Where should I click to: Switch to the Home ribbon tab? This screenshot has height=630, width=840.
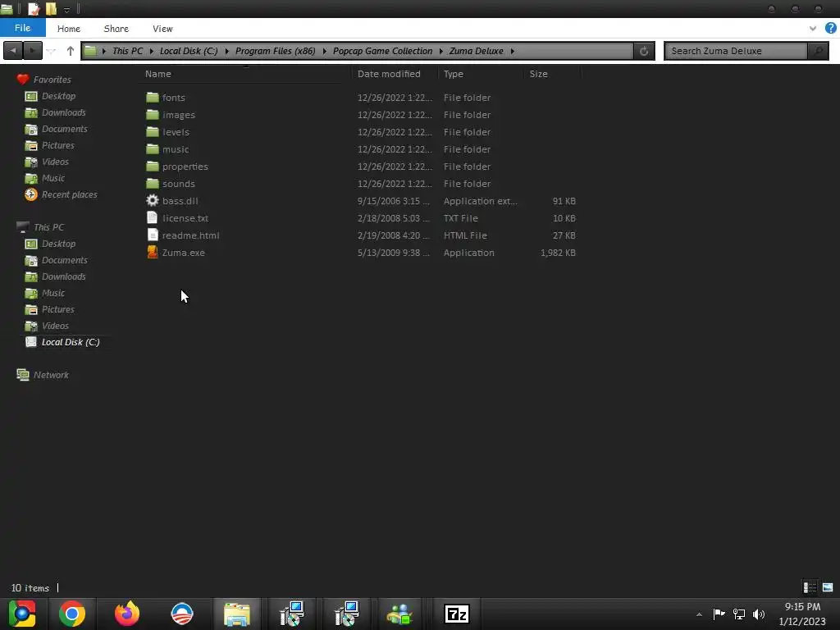(x=69, y=29)
